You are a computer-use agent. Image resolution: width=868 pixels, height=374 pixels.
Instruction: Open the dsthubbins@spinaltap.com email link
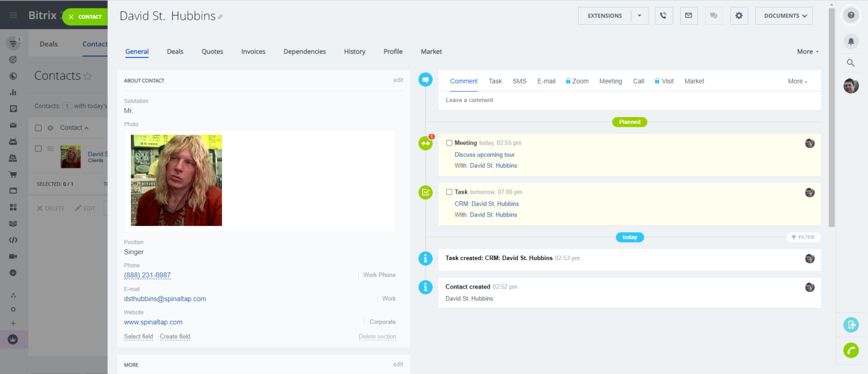click(165, 299)
